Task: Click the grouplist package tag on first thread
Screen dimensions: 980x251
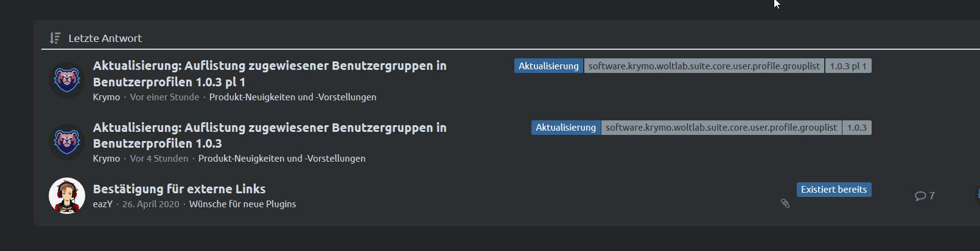Action: pyautogui.click(x=704, y=66)
